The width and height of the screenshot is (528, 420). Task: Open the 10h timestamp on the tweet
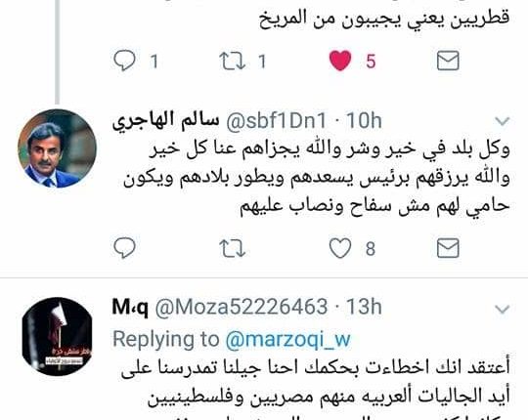[x=364, y=120]
